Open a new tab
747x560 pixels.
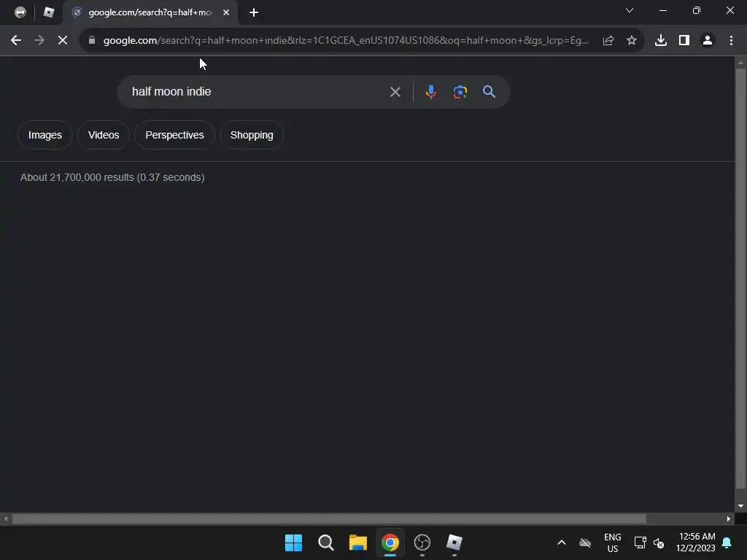pyautogui.click(x=253, y=12)
